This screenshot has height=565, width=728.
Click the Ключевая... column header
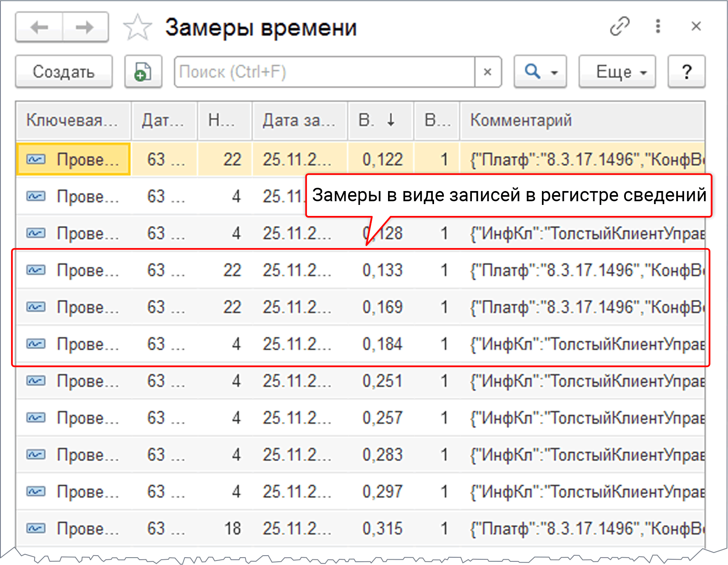point(72,121)
